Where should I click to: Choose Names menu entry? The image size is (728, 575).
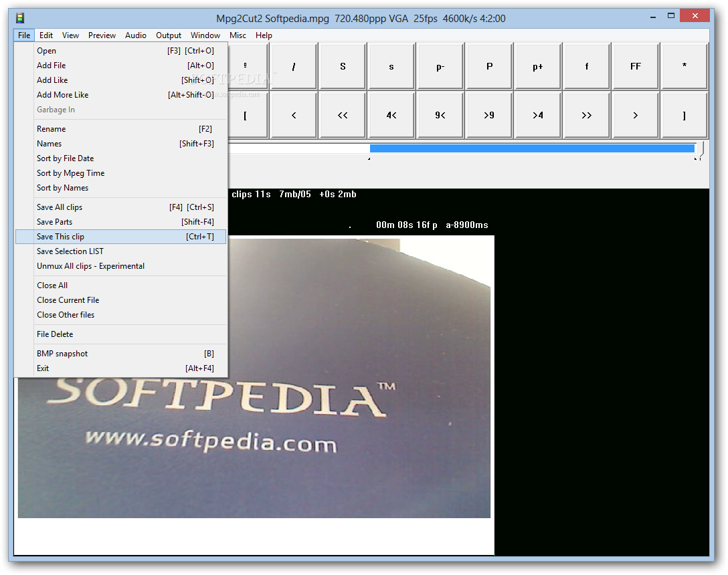[x=120, y=144]
